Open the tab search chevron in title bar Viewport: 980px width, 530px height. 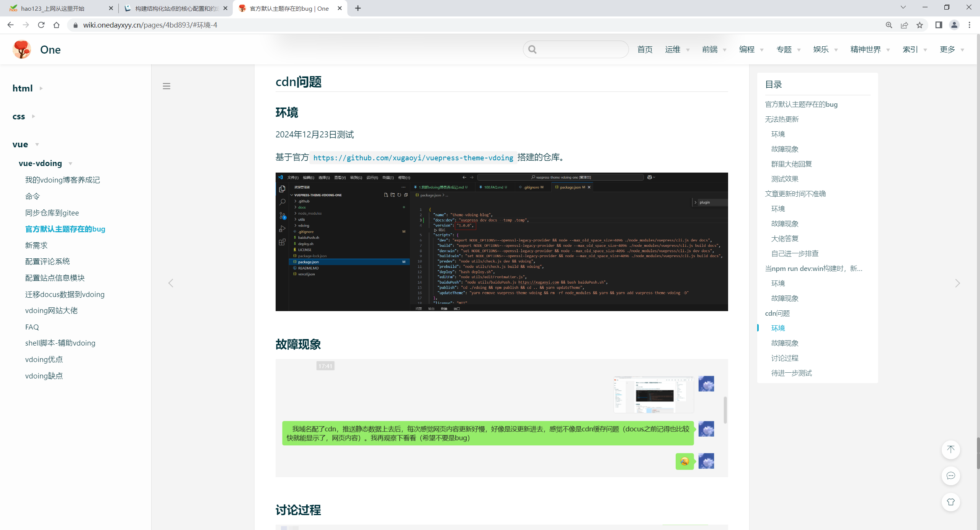coord(903,7)
